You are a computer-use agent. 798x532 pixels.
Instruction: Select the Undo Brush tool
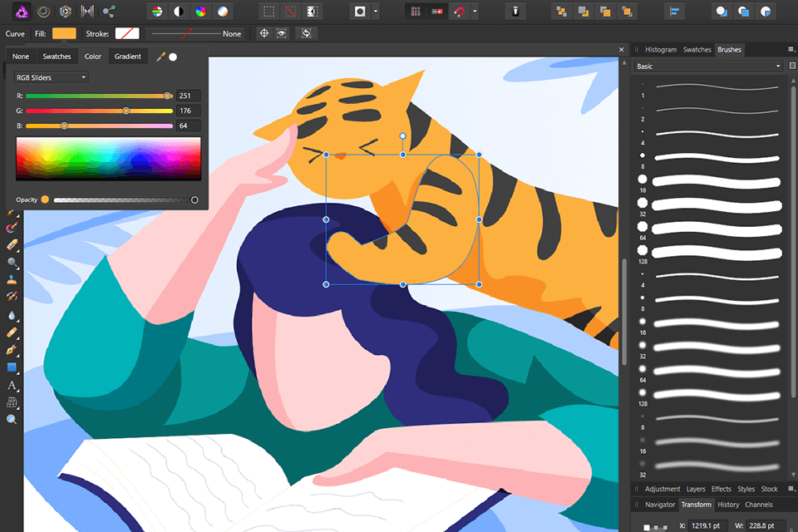[x=12, y=297]
